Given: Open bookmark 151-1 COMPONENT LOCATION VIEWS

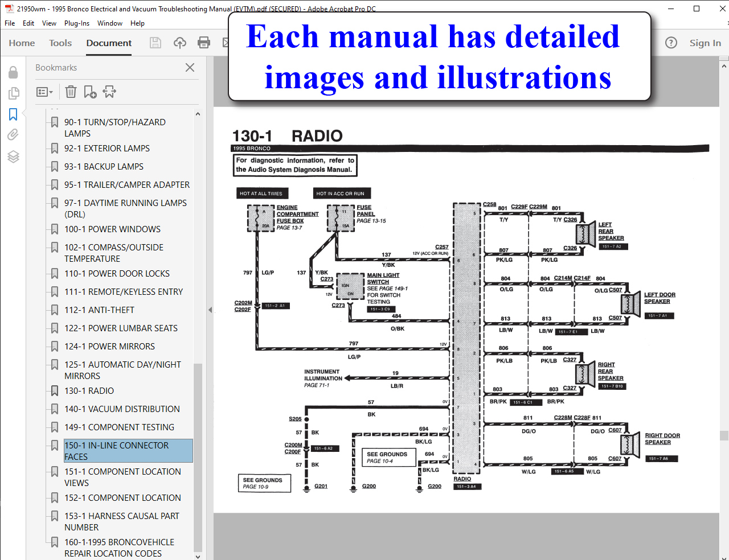Looking at the screenshot, I should 122,477.
